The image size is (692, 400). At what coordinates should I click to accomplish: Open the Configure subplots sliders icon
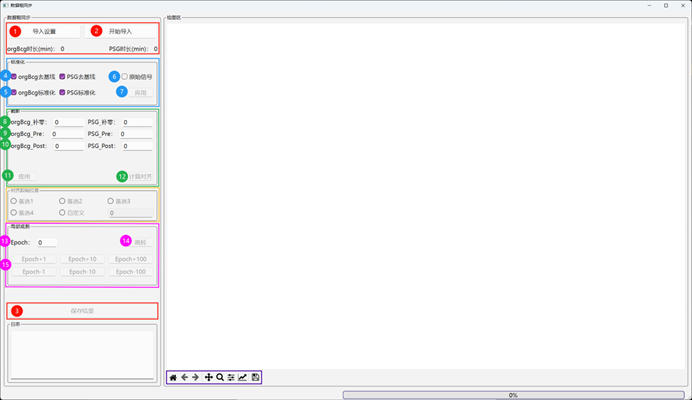click(x=231, y=377)
